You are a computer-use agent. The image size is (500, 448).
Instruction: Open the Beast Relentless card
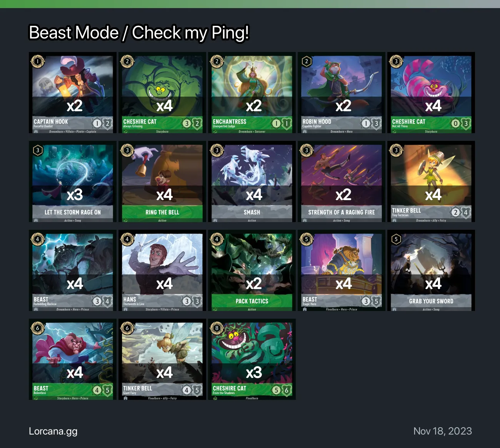coord(73,359)
